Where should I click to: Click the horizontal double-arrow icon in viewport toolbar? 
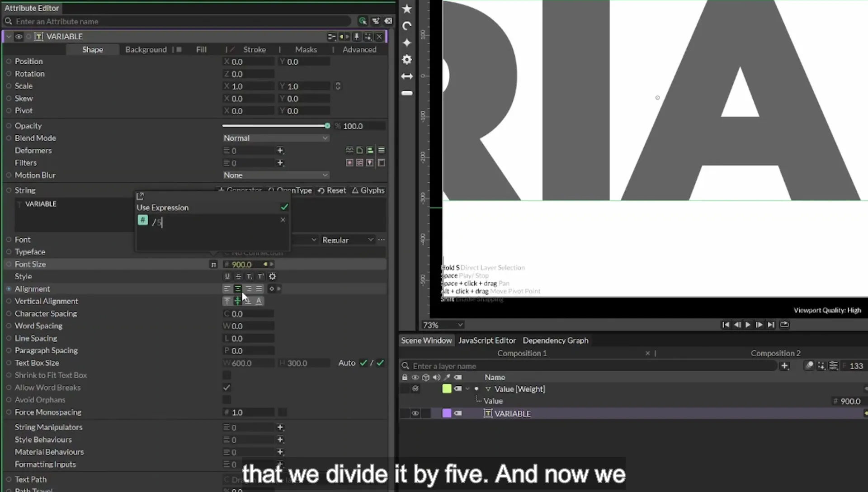coord(407,76)
